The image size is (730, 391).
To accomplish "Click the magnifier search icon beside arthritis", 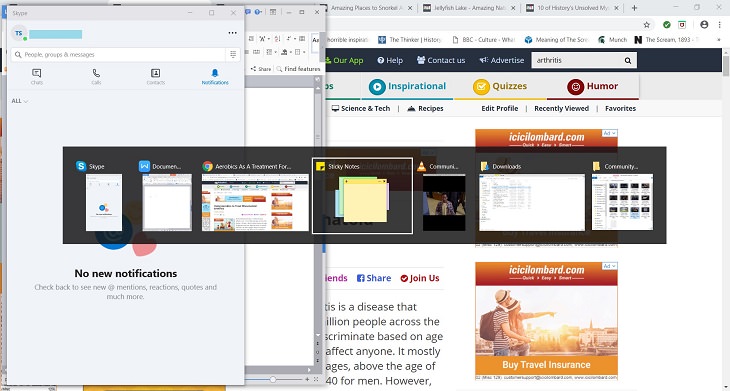I will tap(628, 61).
